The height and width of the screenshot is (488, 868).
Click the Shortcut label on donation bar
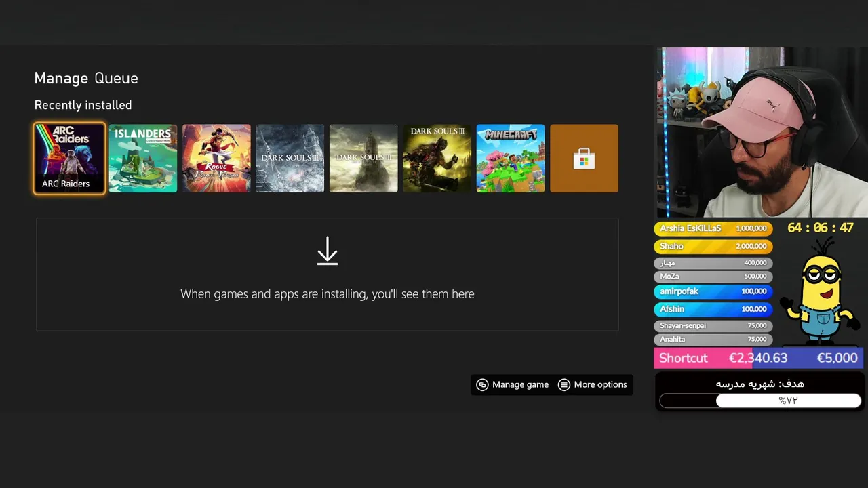pyautogui.click(x=683, y=358)
